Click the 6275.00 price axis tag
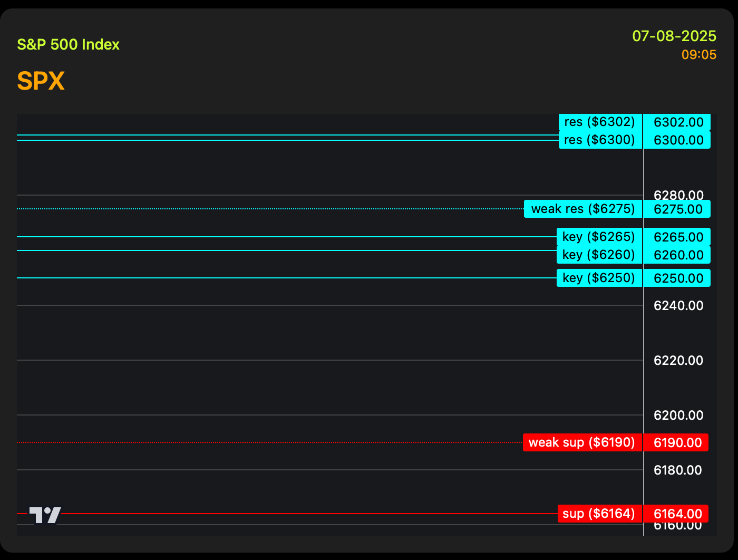Image resolution: width=738 pixels, height=560 pixels. [677, 209]
